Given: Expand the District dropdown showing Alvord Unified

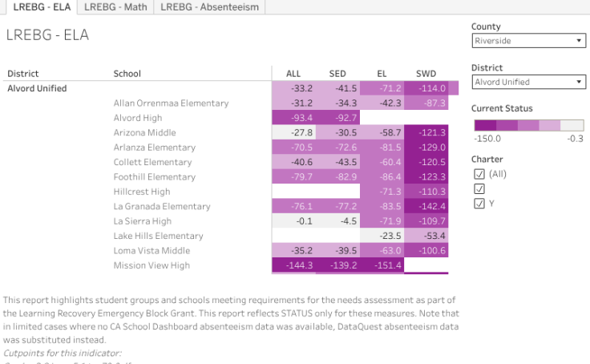Looking at the screenshot, I should click(528, 82).
